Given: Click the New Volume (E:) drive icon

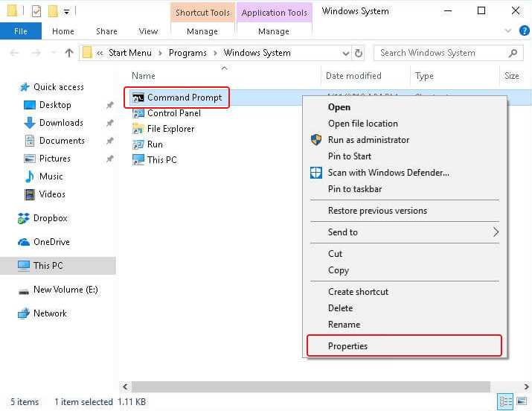Looking at the screenshot, I should pos(23,291).
